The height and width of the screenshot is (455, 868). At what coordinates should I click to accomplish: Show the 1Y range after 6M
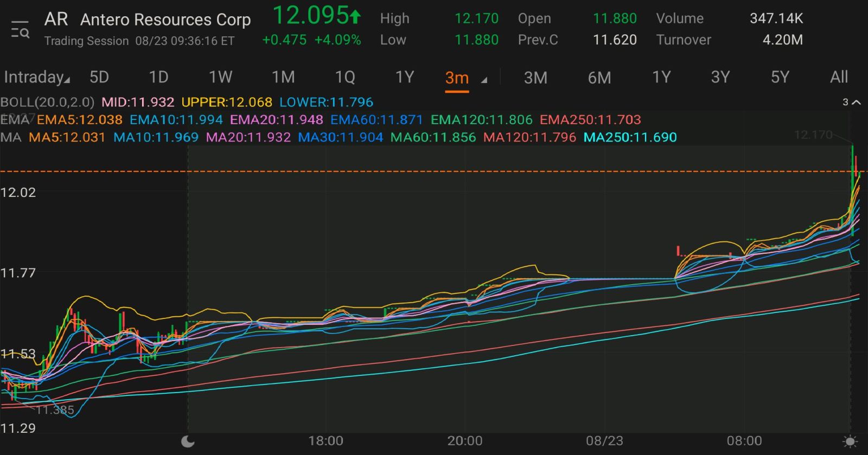click(x=661, y=77)
